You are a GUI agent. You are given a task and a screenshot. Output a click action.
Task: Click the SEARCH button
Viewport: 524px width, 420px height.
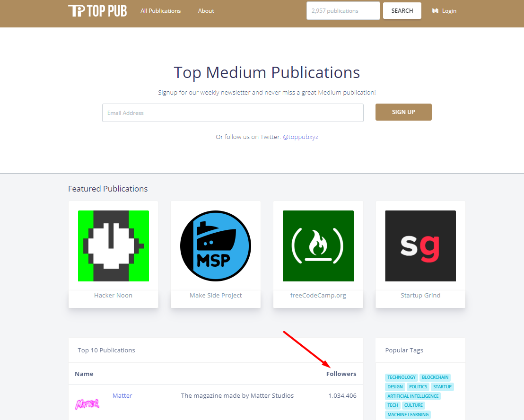coord(402,11)
